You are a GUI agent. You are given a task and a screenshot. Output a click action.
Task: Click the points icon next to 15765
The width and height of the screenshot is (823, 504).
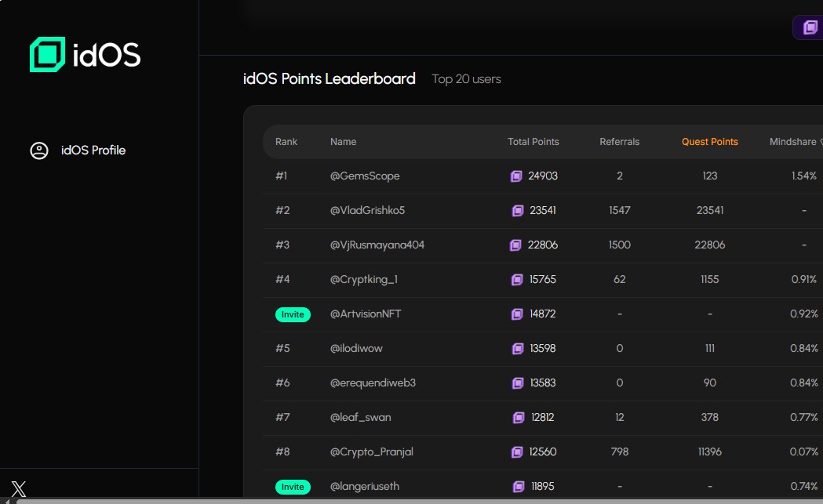[x=517, y=280]
